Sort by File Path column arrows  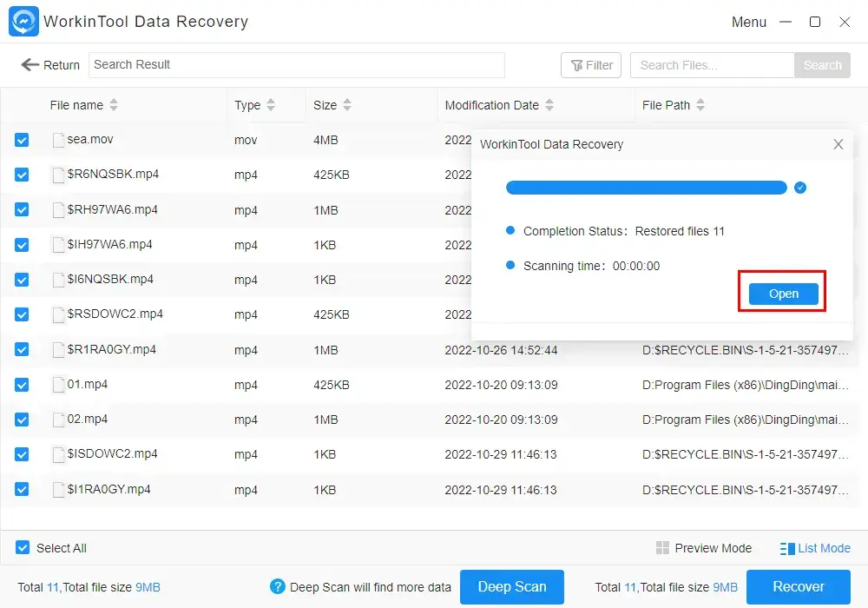point(700,104)
